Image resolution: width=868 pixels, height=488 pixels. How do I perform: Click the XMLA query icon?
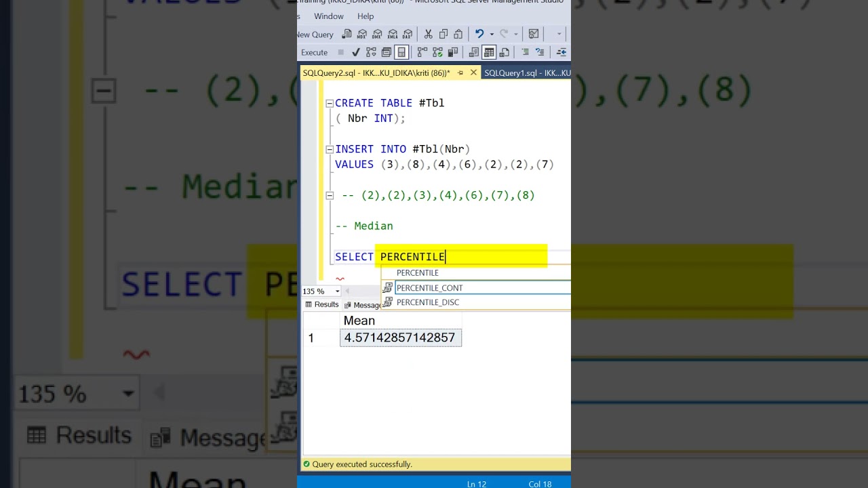(x=392, y=34)
